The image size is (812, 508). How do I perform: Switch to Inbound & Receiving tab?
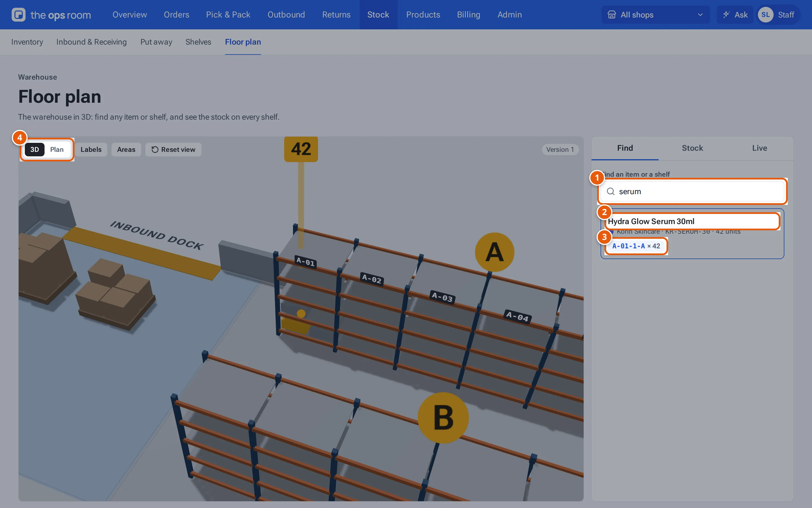pos(91,42)
